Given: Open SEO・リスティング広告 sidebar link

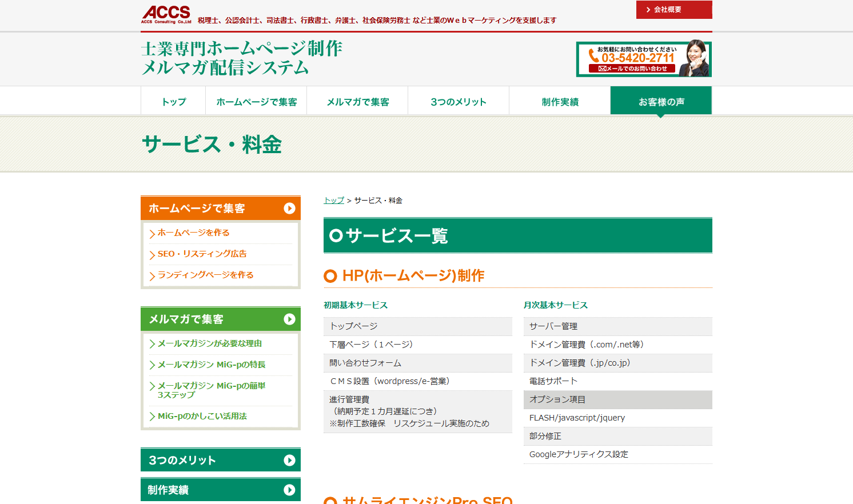Looking at the screenshot, I should [202, 254].
